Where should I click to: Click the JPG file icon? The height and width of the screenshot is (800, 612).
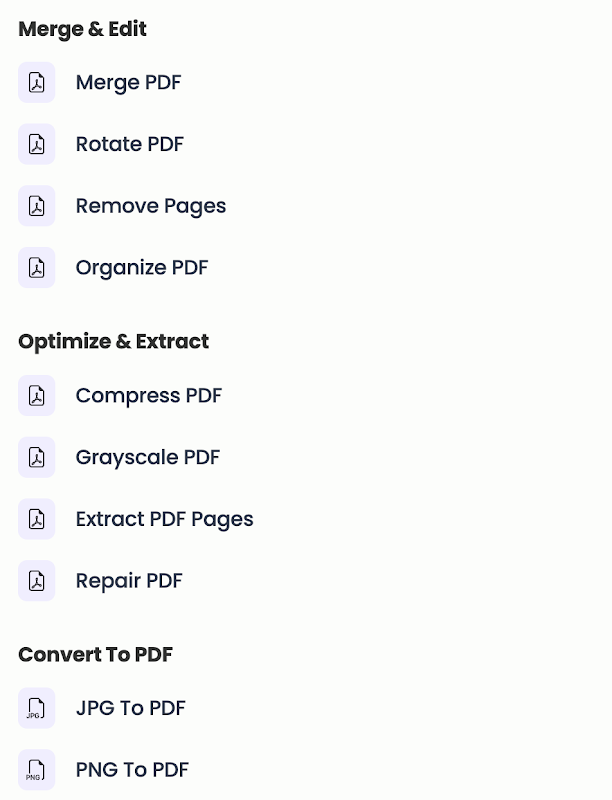coord(37,709)
